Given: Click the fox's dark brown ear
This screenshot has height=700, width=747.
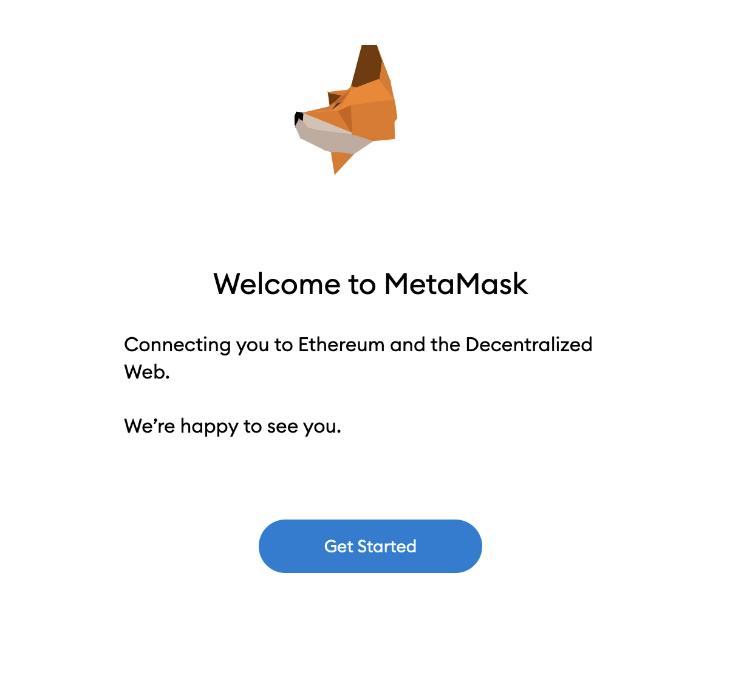Looking at the screenshot, I should pyautogui.click(x=367, y=64).
